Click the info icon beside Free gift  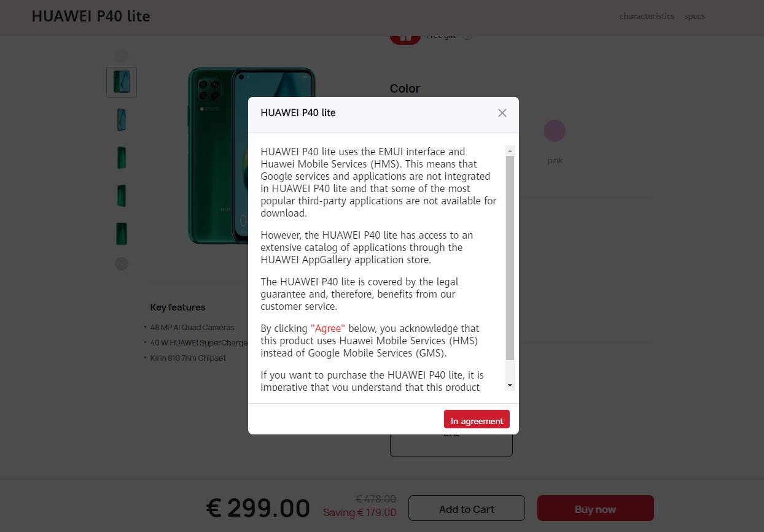[x=467, y=36]
